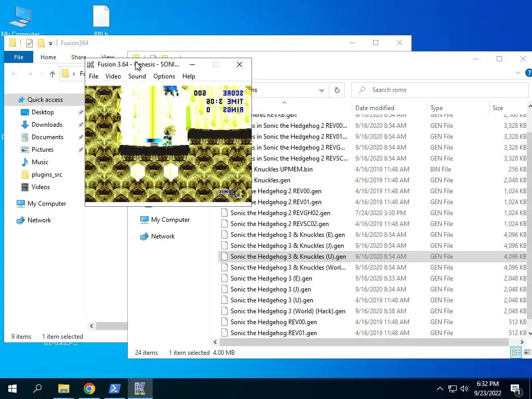Sort by the Type column header
This screenshot has width=532, height=399.
point(436,108)
